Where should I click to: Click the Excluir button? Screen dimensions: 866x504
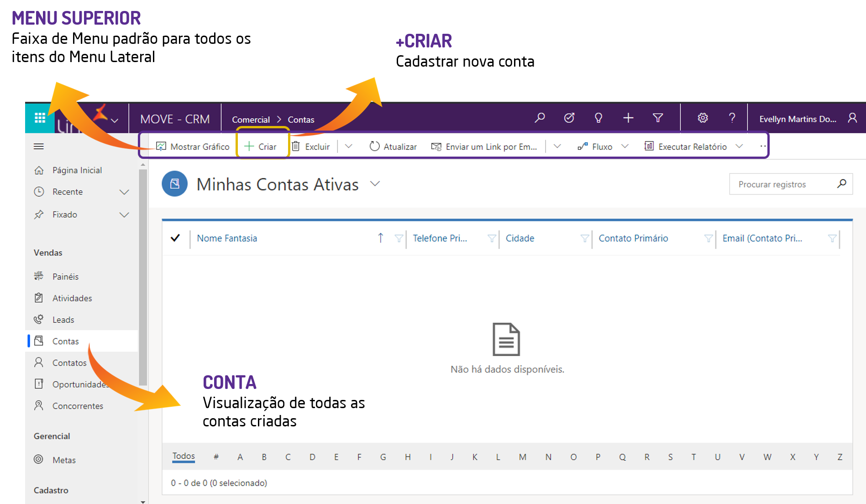click(310, 147)
